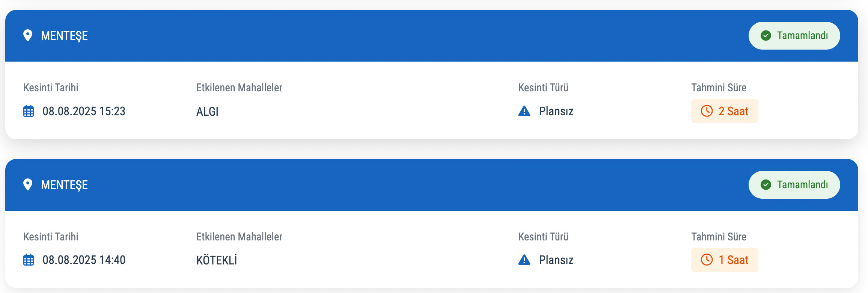The height and width of the screenshot is (293, 868).
Task: Click the green checkmark in second Tamamlandı badge
Action: pyautogui.click(x=766, y=185)
